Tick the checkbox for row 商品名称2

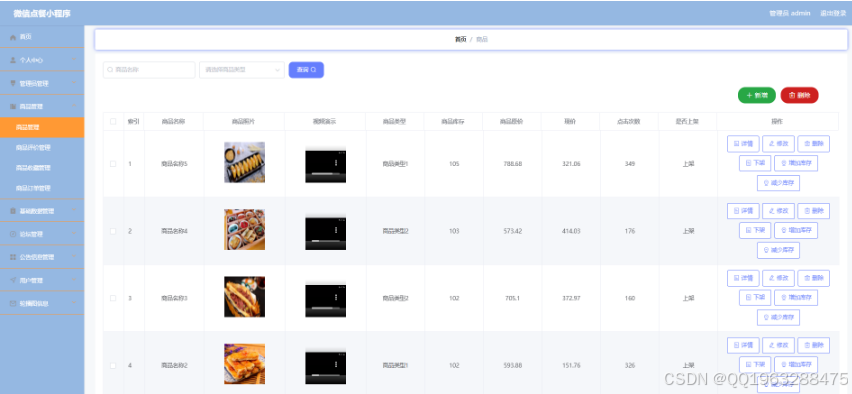tap(113, 366)
